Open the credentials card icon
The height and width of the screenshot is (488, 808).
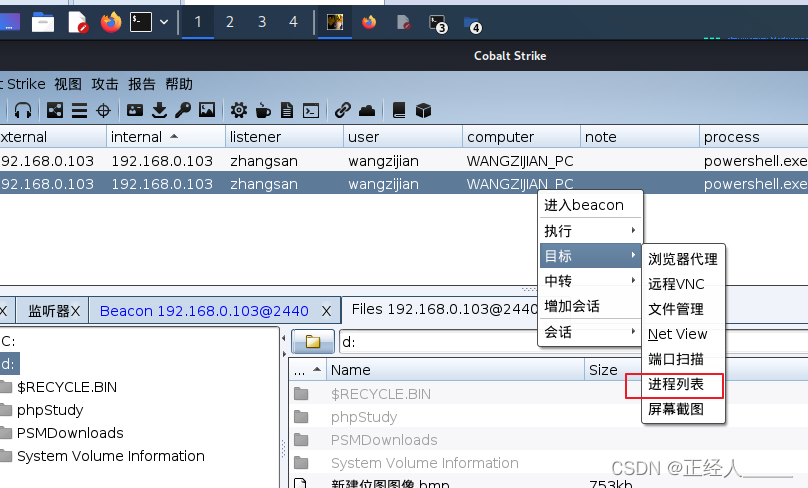coord(134,110)
